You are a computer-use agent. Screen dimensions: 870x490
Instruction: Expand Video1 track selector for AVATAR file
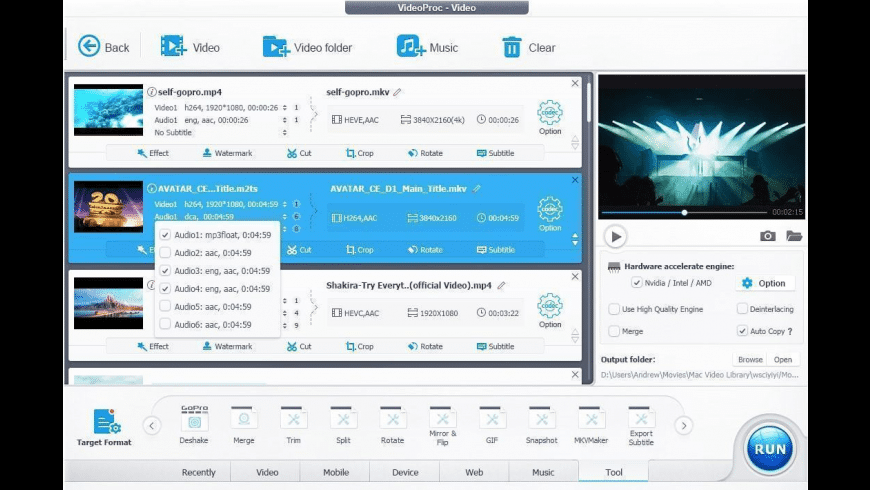(285, 204)
